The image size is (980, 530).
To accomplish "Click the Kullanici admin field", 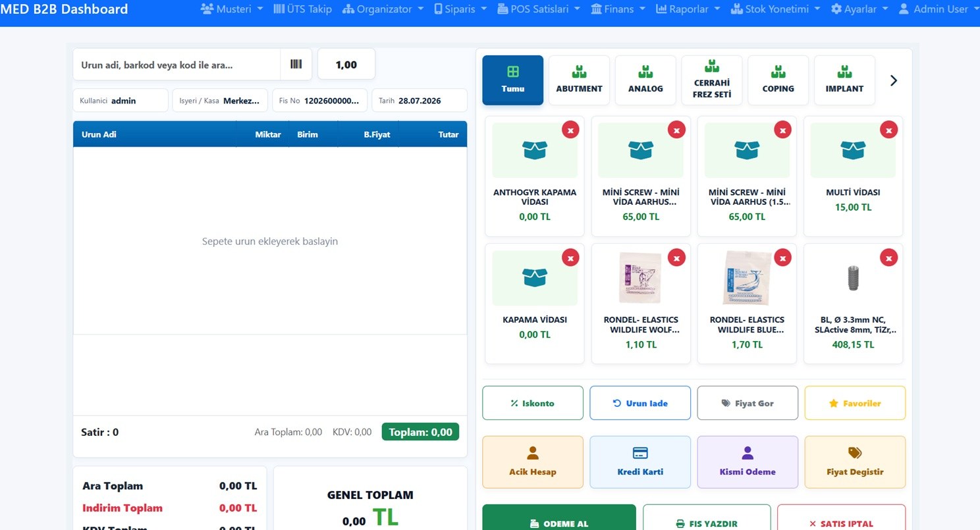I will point(121,101).
